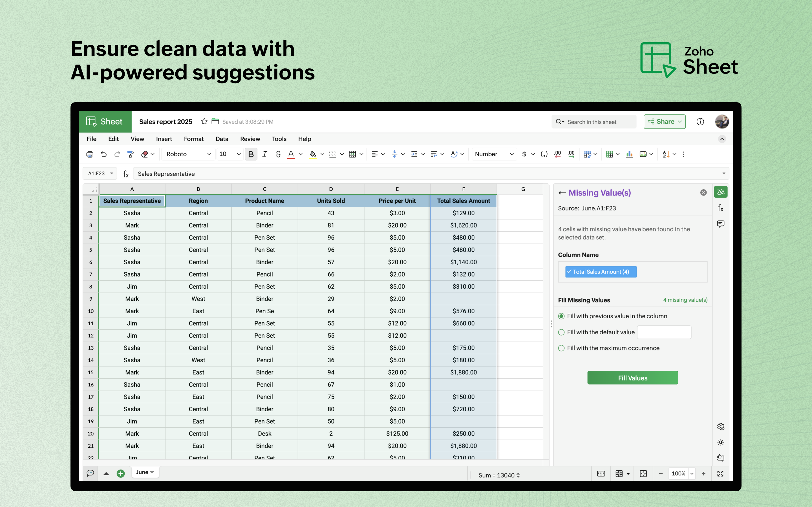Select Fill with the maximum occurrence
812x507 pixels.
coord(561,348)
